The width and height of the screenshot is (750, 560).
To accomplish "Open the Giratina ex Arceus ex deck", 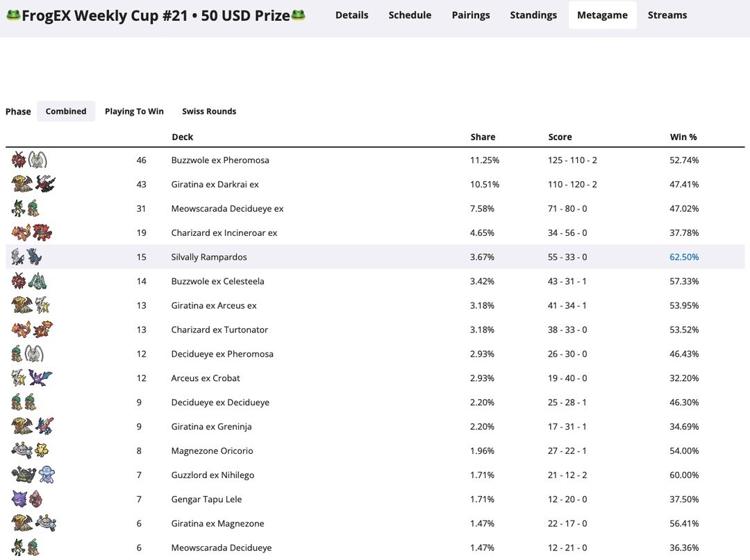I will click(214, 305).
